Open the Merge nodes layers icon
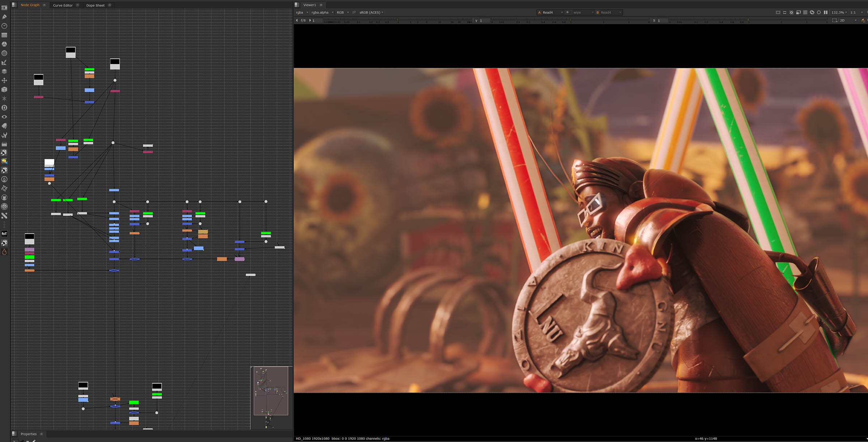The width and height of the screenshot is (868, 442). tap(4, 71)
